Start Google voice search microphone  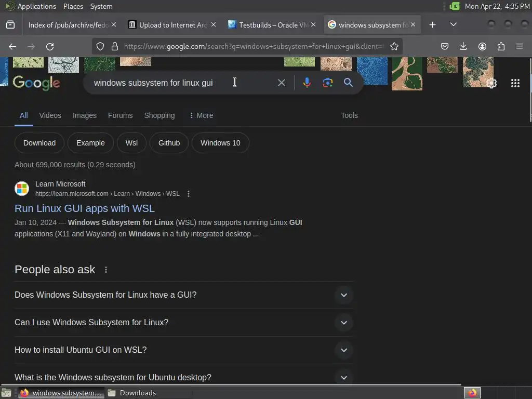point(307,83)
